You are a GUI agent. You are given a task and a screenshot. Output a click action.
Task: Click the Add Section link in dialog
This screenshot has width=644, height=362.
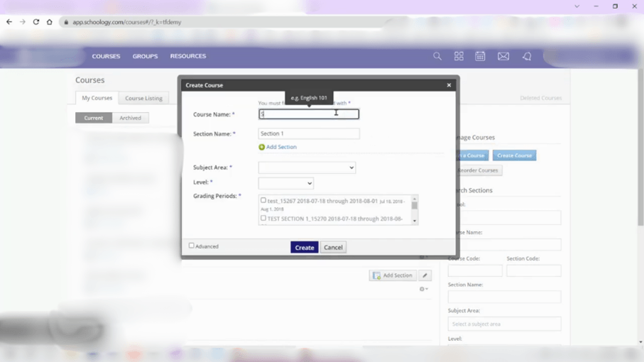coord(281,147)
